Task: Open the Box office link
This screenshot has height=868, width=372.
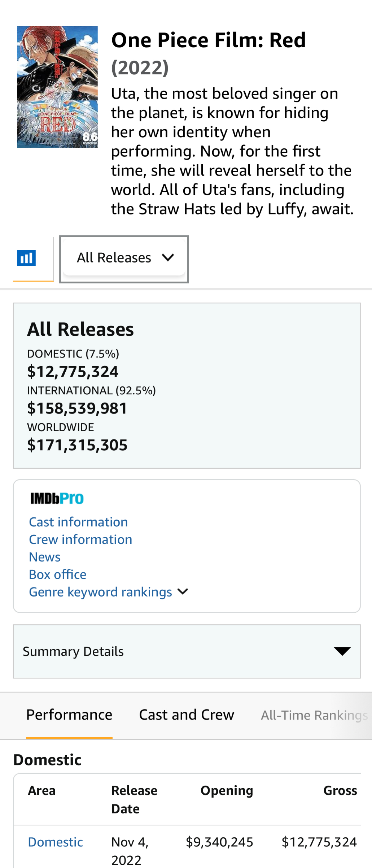Action: point(58,574)
